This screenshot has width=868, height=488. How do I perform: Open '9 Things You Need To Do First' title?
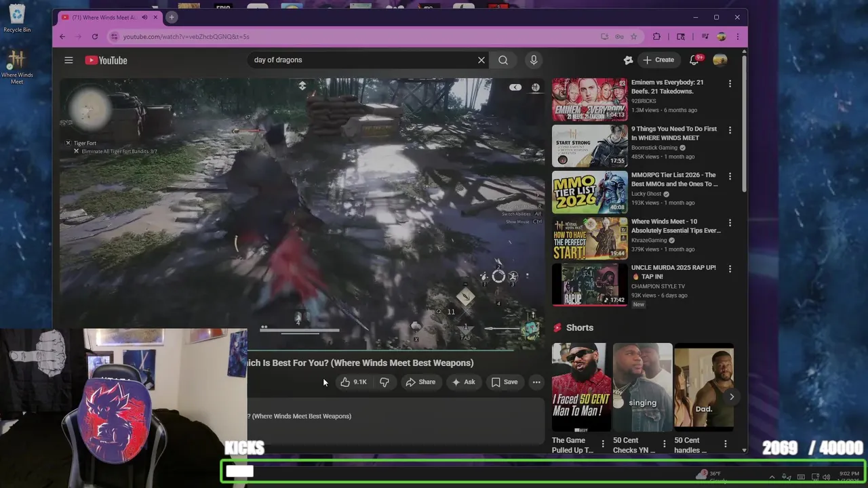[x=673, y=133]
